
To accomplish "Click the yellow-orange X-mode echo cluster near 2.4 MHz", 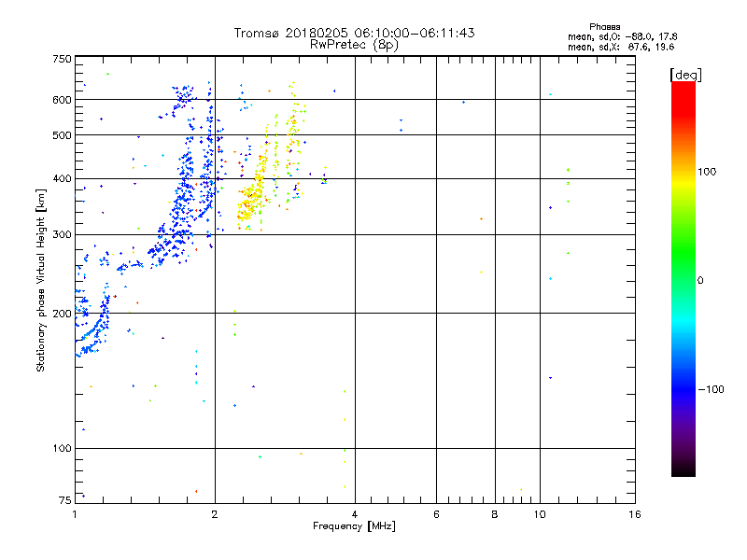I will click(251, 200).
